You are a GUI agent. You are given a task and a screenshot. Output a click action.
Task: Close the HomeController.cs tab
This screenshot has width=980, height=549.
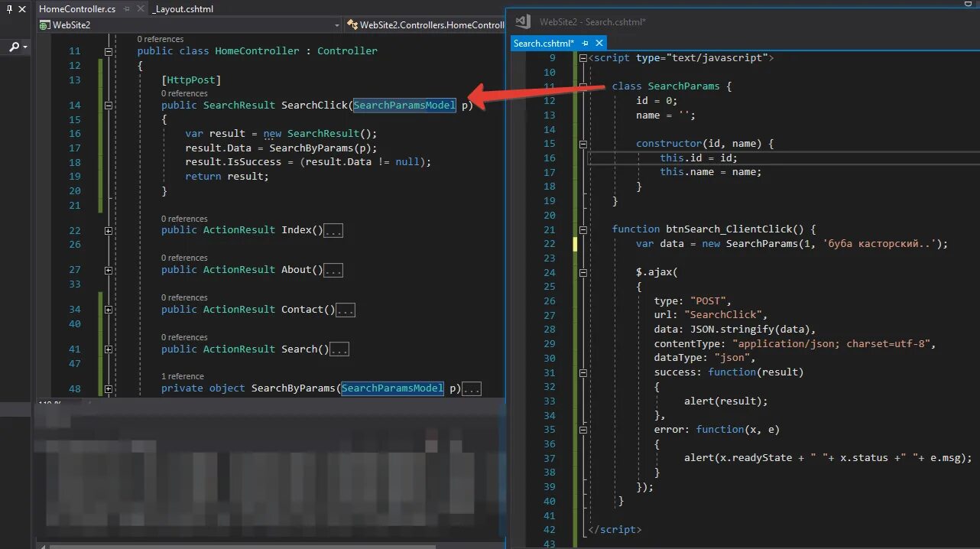point(140,8)
